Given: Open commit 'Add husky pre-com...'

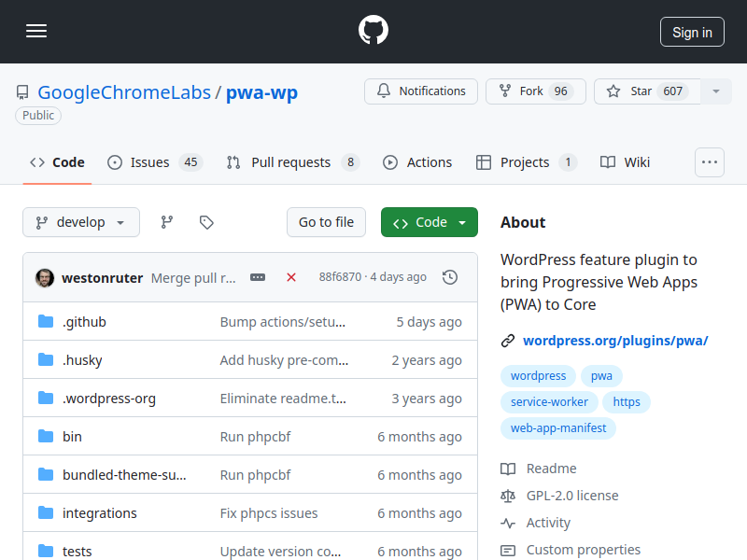Looking at the screenshot, I should (x=285, y=360).
